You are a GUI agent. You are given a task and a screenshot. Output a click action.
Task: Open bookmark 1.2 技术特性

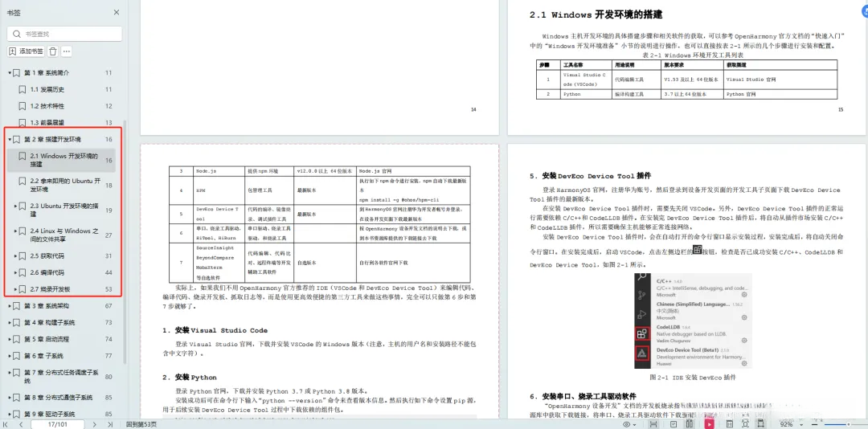tap(47, 106)
